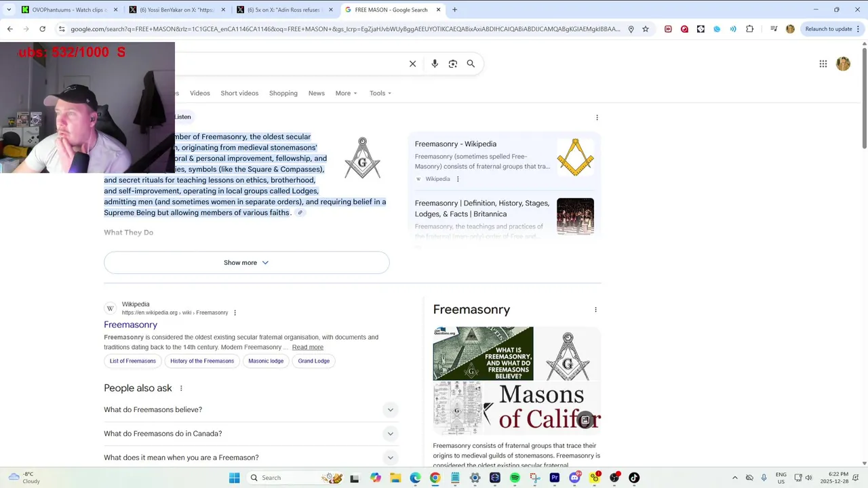
Task: Open the Britannica Freemasonry sidebar card
Action: tap(504, 217)
